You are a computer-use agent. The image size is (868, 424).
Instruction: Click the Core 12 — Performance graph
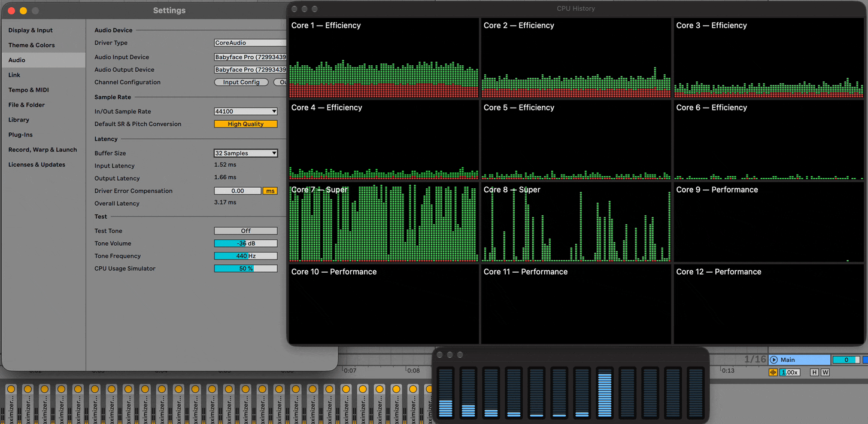(x=769, y=304)
